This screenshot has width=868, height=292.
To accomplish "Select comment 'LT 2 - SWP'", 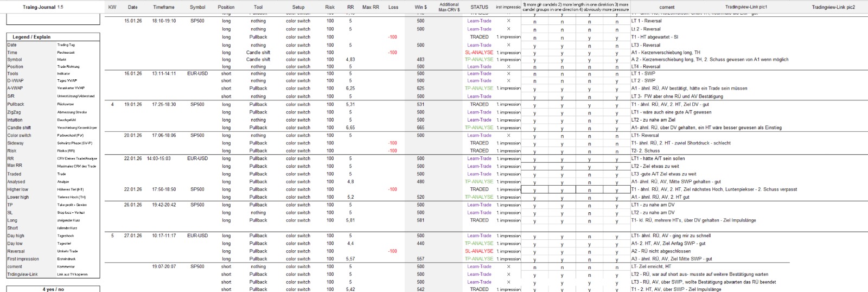I will tap(643, 80).
